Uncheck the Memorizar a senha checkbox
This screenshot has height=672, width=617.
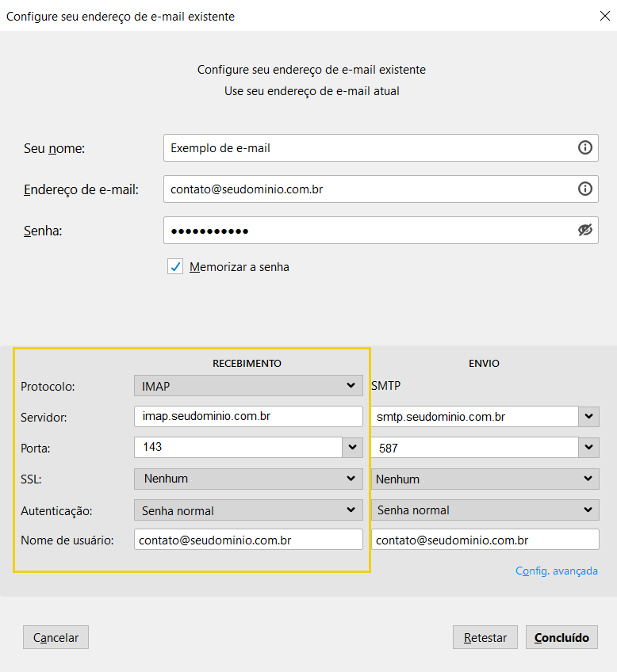coord(175,267)
